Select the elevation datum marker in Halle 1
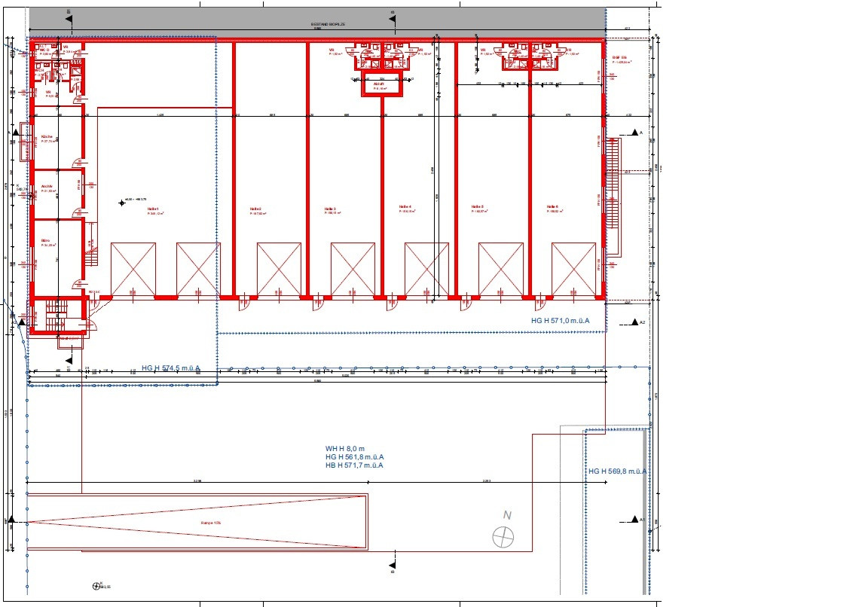This screenshot has width=868, height=607. point(121,202)
